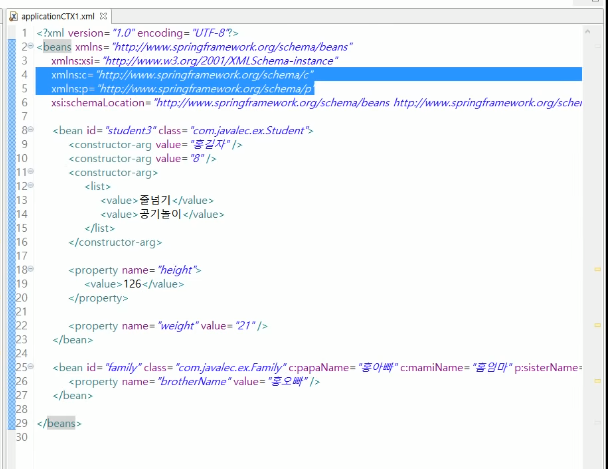Click the list value 공기놀이
Image resolution: width=608 pixels, height=469 pixels.
[x=160, y=214]
